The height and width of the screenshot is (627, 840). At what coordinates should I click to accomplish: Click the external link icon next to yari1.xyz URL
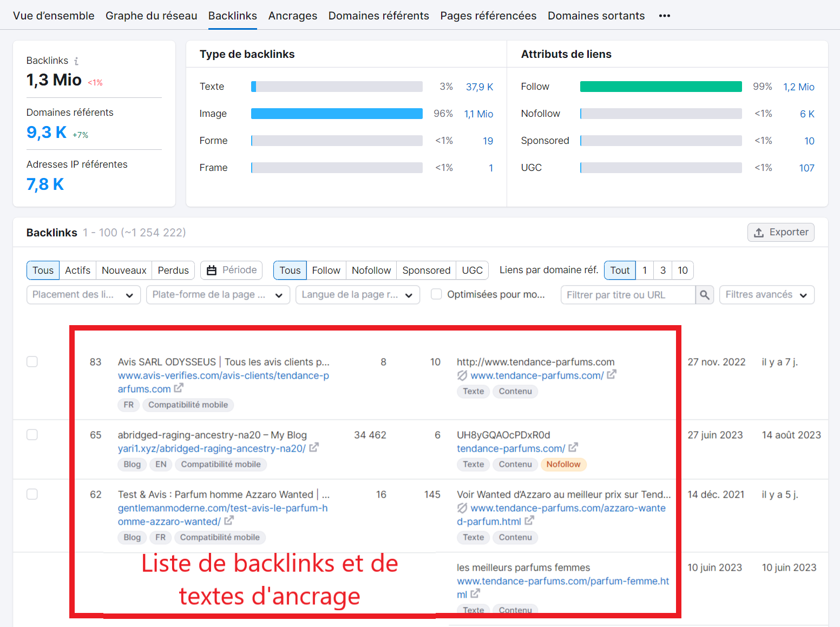(314, 448)
